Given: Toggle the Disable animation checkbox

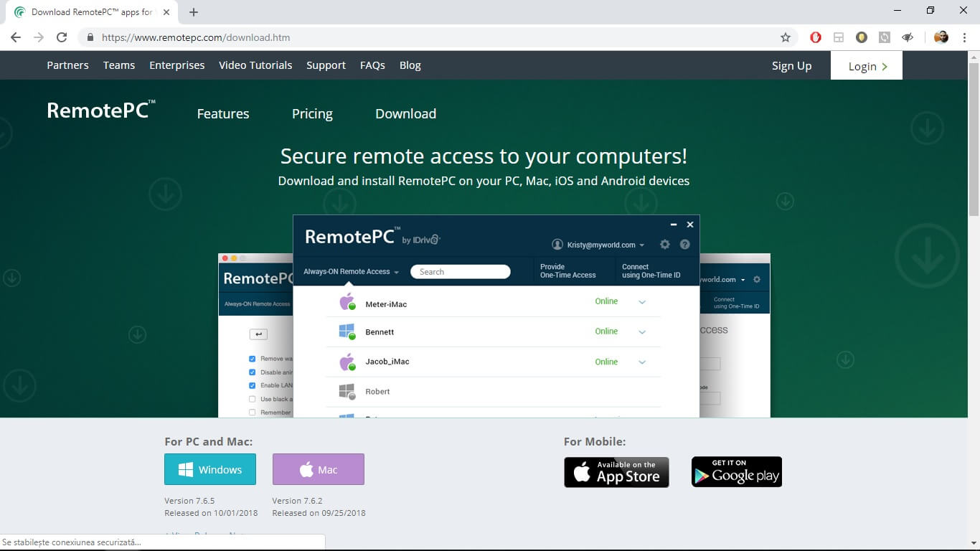Looking at the screenshot, I should 252,372.
